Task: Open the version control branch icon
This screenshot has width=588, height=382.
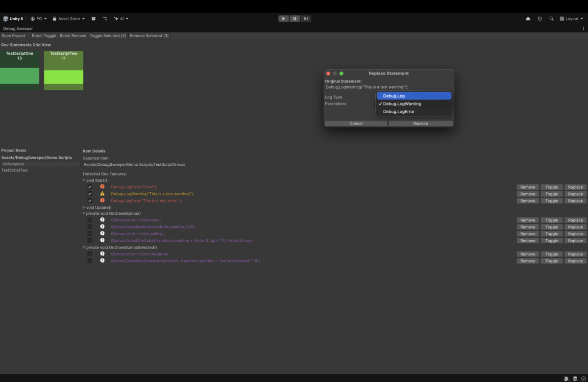Action: 105,19
